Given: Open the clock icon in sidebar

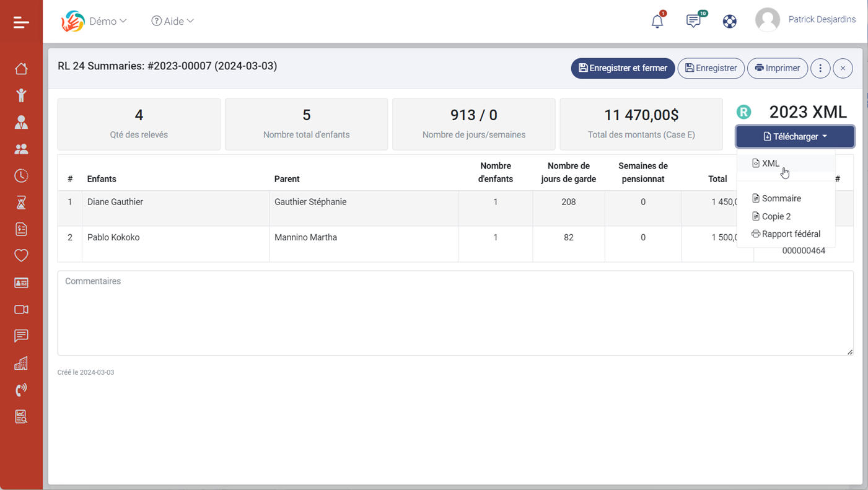Looking at the screenshot, I should (x=21, y=176).
